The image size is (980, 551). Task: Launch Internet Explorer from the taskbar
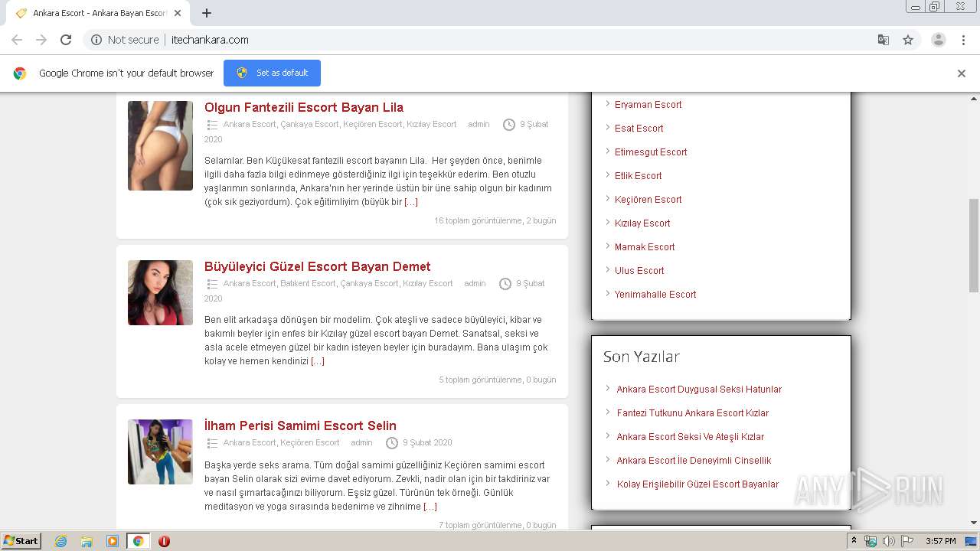click(60, 541)
